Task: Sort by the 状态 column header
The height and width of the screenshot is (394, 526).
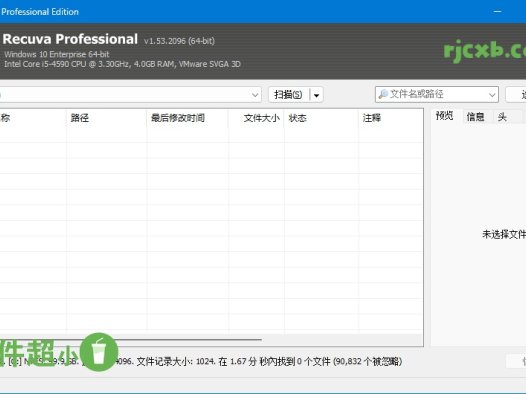Action: tap(321, 118)
